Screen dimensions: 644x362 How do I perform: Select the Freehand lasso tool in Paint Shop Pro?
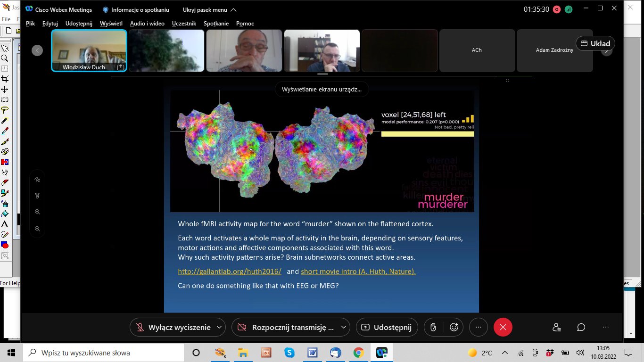pos(5,110)
